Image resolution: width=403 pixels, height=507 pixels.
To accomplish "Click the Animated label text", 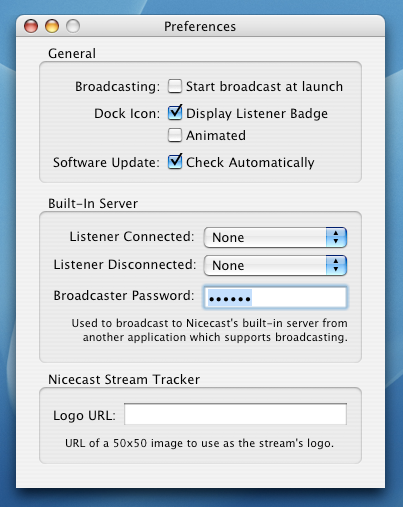I will click(x=216, y=136).
